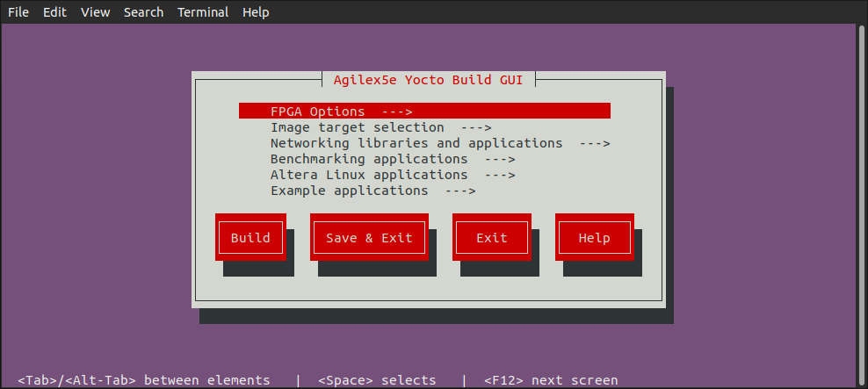Click the <Tab>/<Alt-Tab> between elements hint
868x389 pixels.
[x=144, y=381]
